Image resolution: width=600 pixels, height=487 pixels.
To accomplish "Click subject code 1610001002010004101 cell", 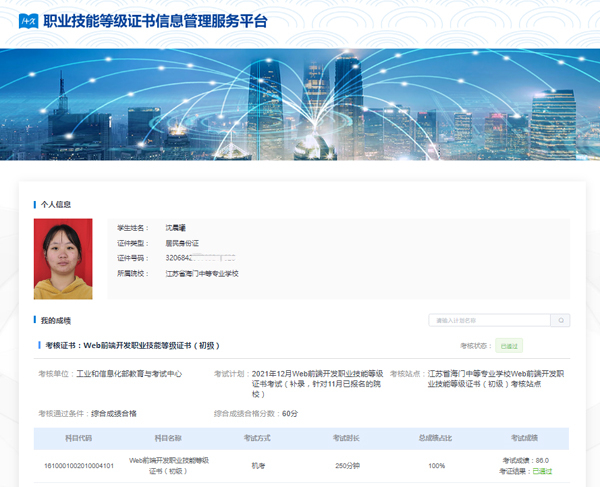I will [x=79, y=465].
